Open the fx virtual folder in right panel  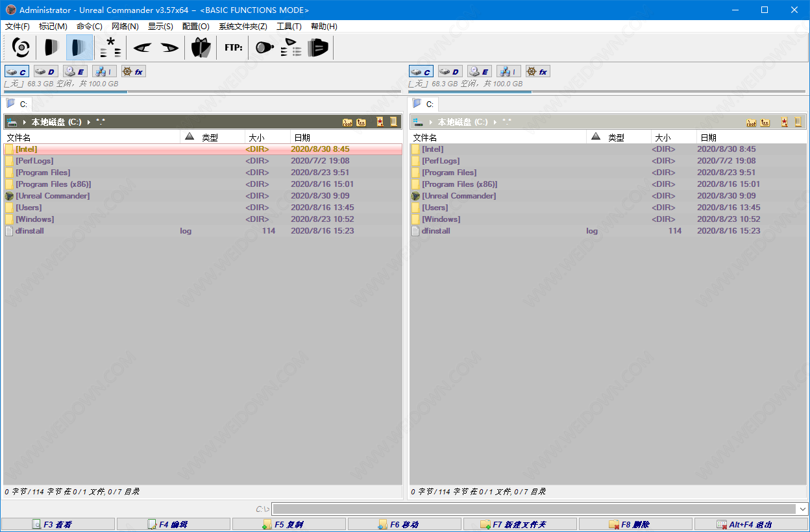tap(538, 71)
